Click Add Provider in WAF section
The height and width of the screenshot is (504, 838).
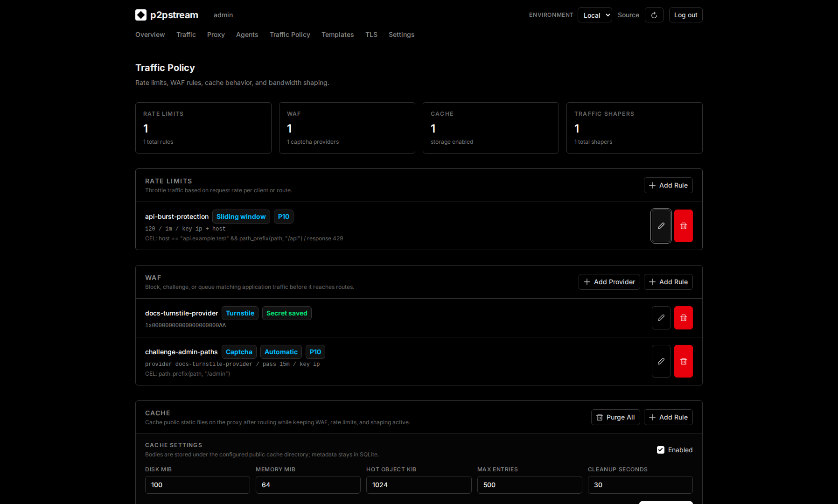coord(609,282)
